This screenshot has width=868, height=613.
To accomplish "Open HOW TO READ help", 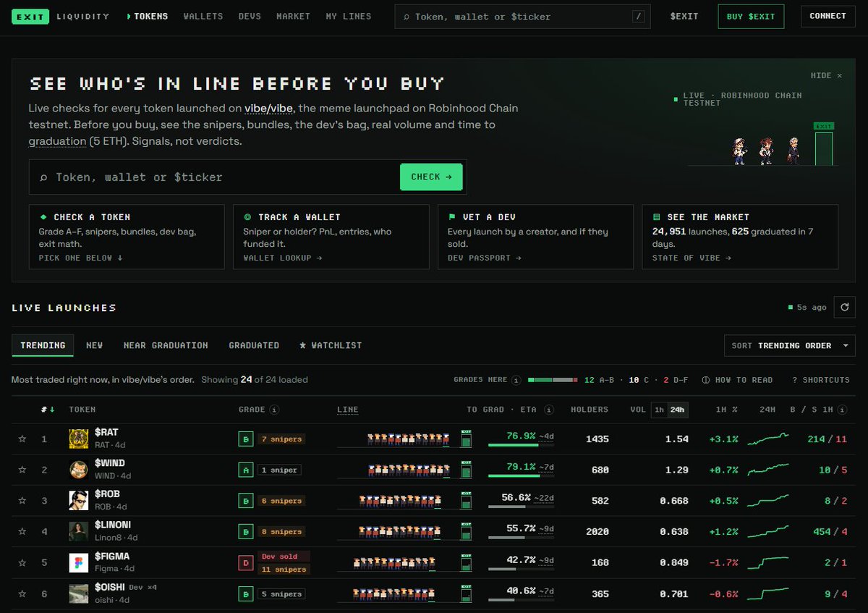I will coord(737,380).
